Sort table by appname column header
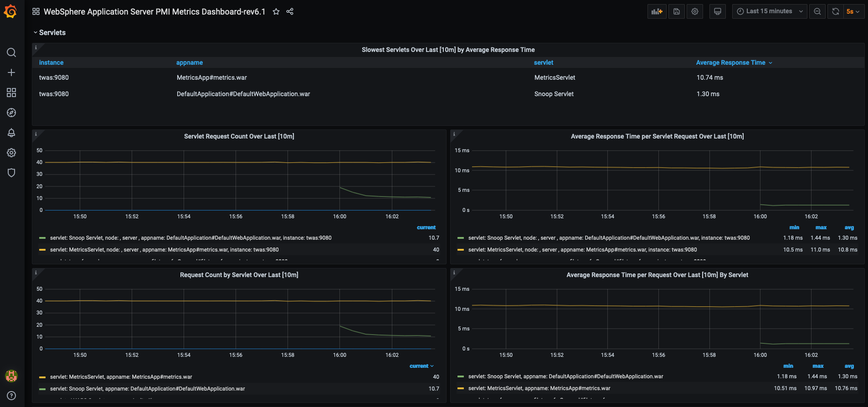868x407 pixels. tap(190, 62)
